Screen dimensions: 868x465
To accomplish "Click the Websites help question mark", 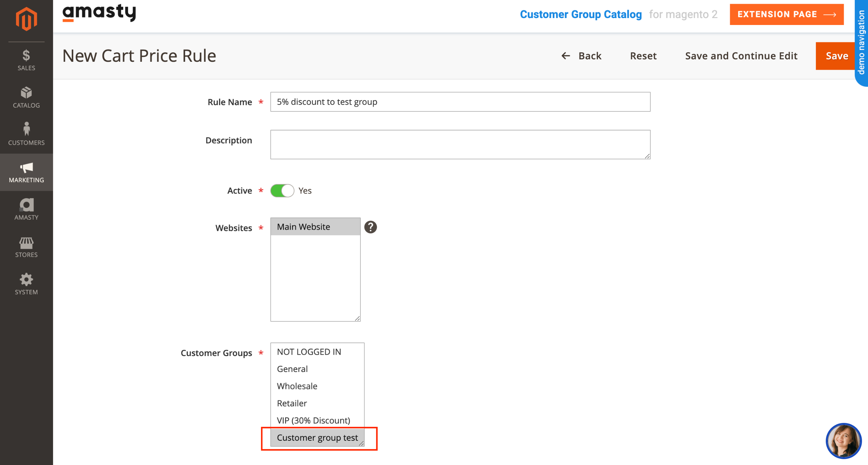I will point(371,226).
